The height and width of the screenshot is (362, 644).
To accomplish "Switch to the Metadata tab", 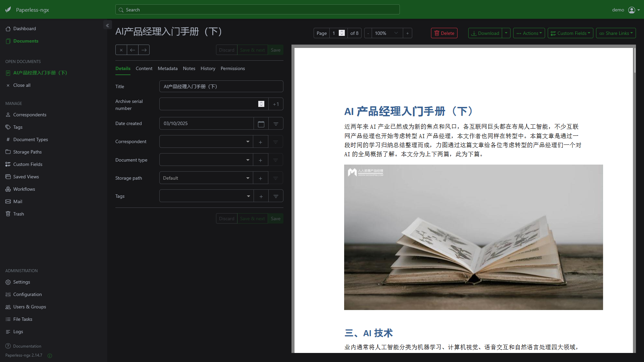I will (x=168, y=68).
